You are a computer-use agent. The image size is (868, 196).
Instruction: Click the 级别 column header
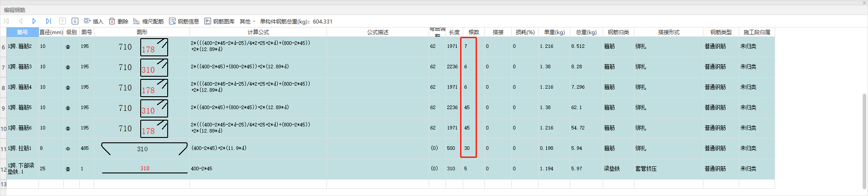pos(71,32)
